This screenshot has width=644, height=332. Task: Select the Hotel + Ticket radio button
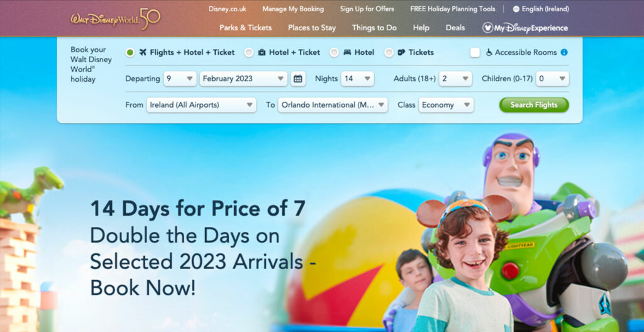click(x=249, y=53)
